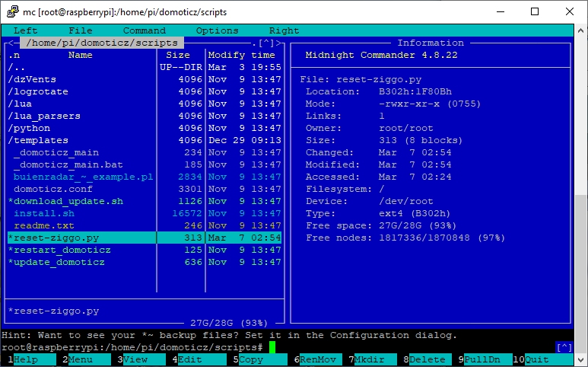The height and width of the screenshot is (367, 588).
Task: Select the /.. parent directory row
Action: pos(145,67)
